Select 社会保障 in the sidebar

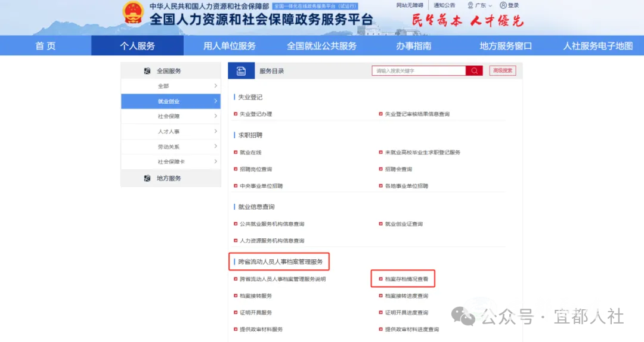click(171, 116)
